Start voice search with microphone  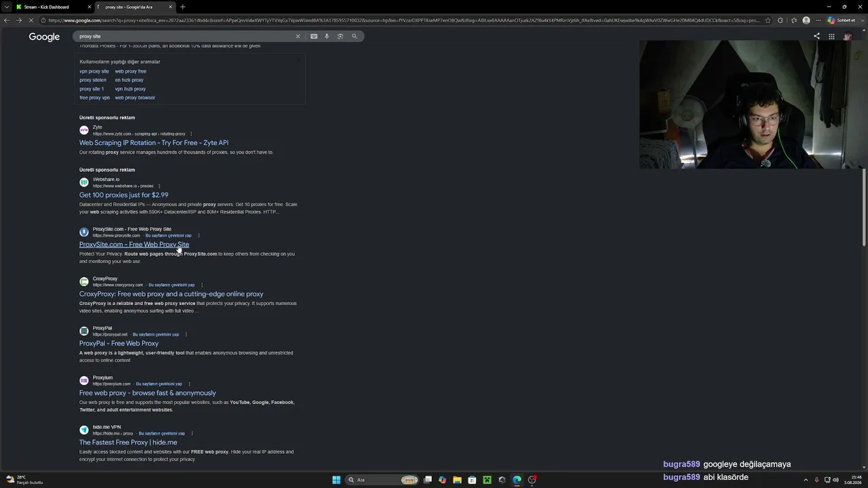click(x=327, y=36)
